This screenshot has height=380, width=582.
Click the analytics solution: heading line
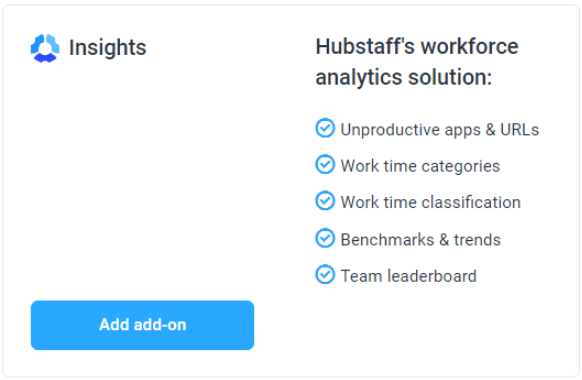click(403, 78)
